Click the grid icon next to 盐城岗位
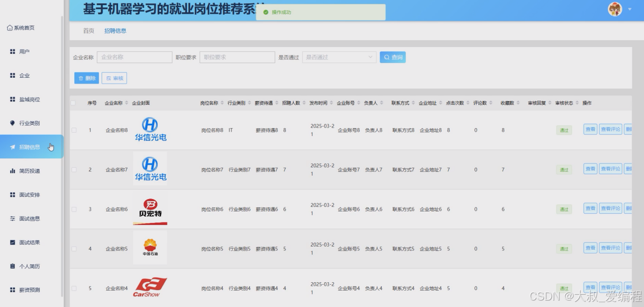 click(12, 99)
